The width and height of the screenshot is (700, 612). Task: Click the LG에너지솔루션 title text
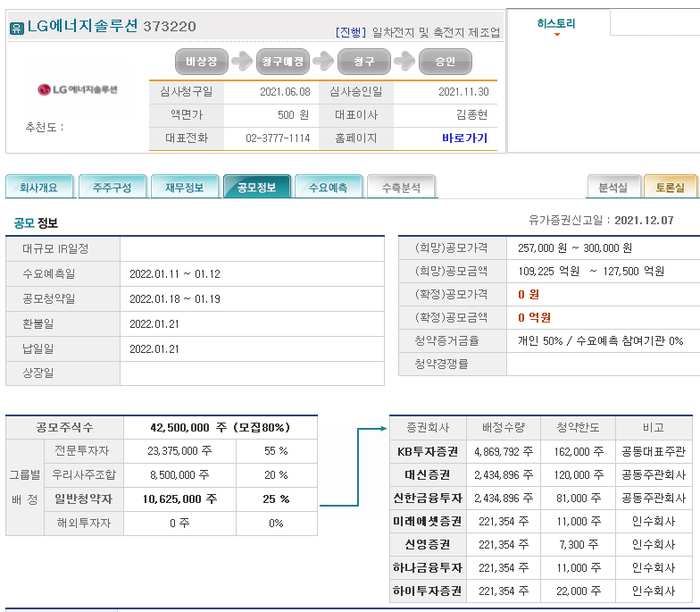[82, 26]
